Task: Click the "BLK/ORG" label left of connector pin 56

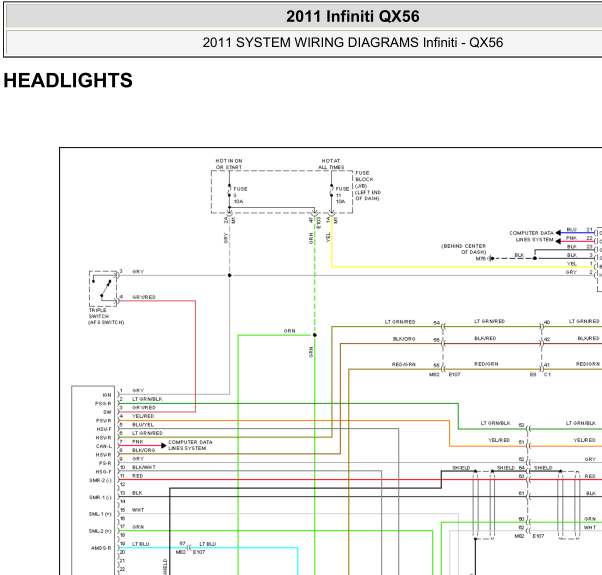Action: tap(404, 339)
